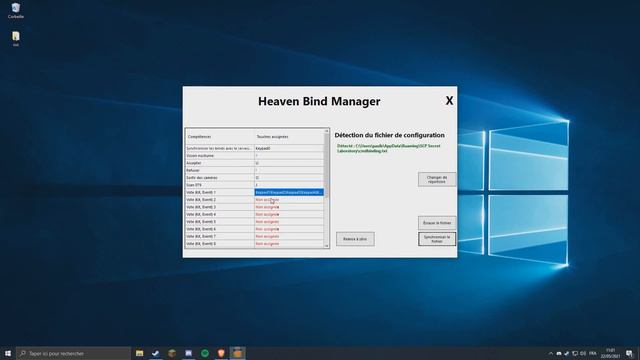Viewport: 640px width, 360px height.
Task: Click 'Non assignée' cell for Vote 3
Action: (x=289, y=207)
